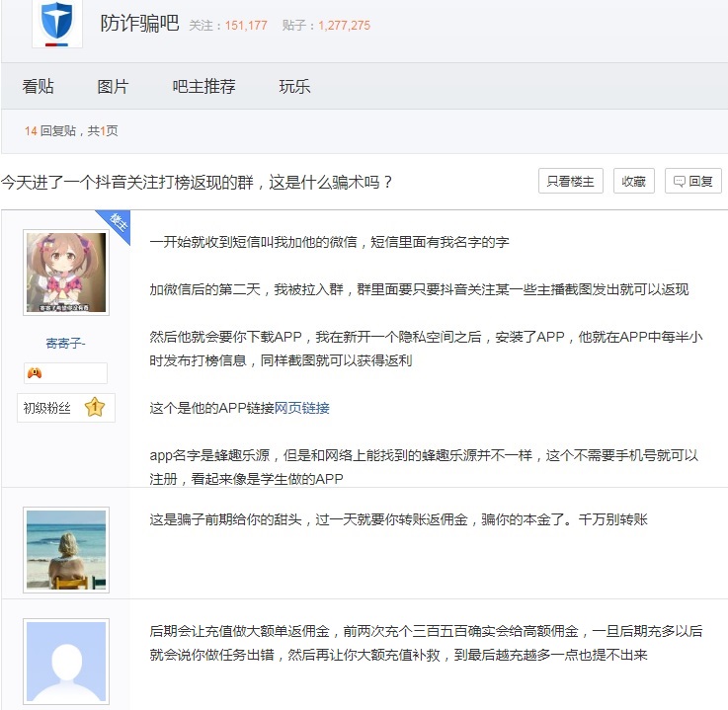Click the thread title about 抖音关注打榜返现
The height and width of the screenshot is (710, 728).
click(198, 182)
